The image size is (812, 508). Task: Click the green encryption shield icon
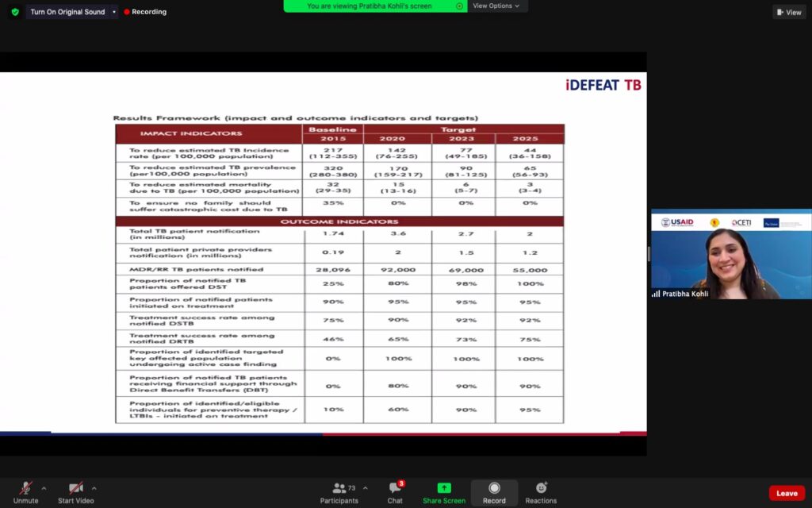click(14, 12)
